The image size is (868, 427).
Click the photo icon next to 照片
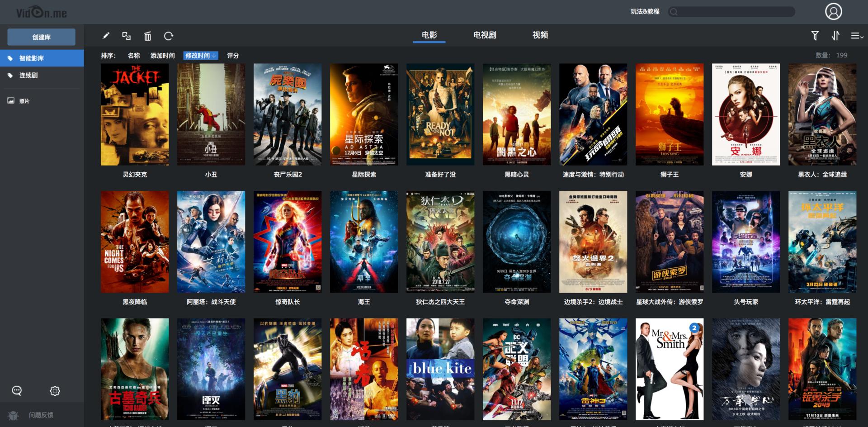tap(11, 100)
